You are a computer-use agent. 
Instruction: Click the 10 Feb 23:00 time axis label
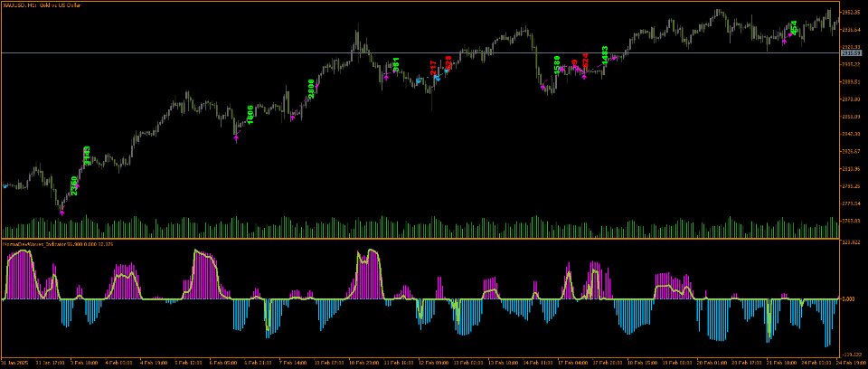pos(366,363)
